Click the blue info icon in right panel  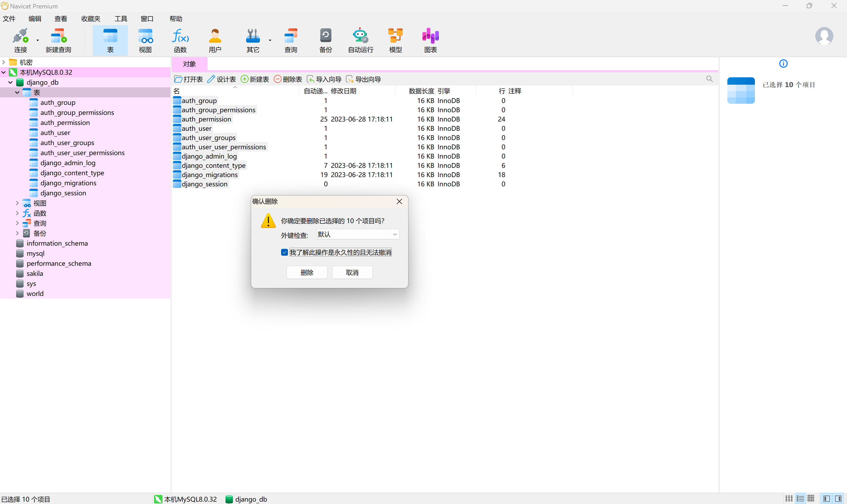pyautogui.click(x=783, y=64)
